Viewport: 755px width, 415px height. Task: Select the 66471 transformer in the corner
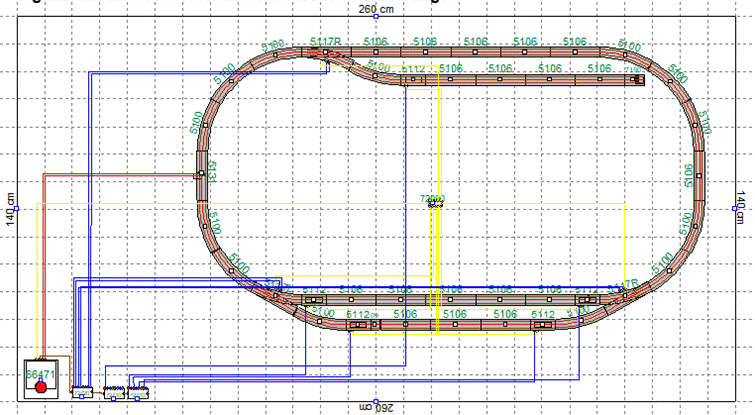pos(42,378)
